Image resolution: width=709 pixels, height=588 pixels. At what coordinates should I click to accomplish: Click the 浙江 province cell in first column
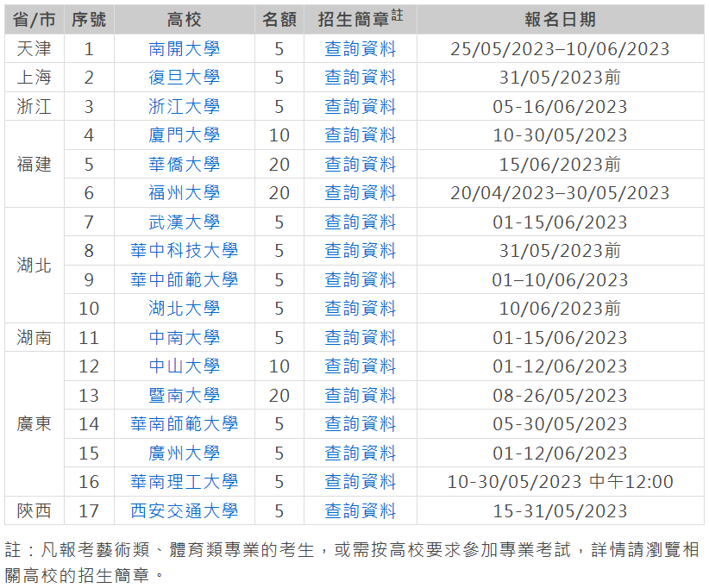coord(35,107)
